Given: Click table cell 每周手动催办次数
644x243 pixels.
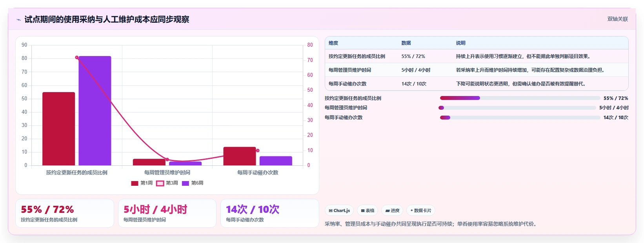Looking at the screenshot, I should (347, 84).
